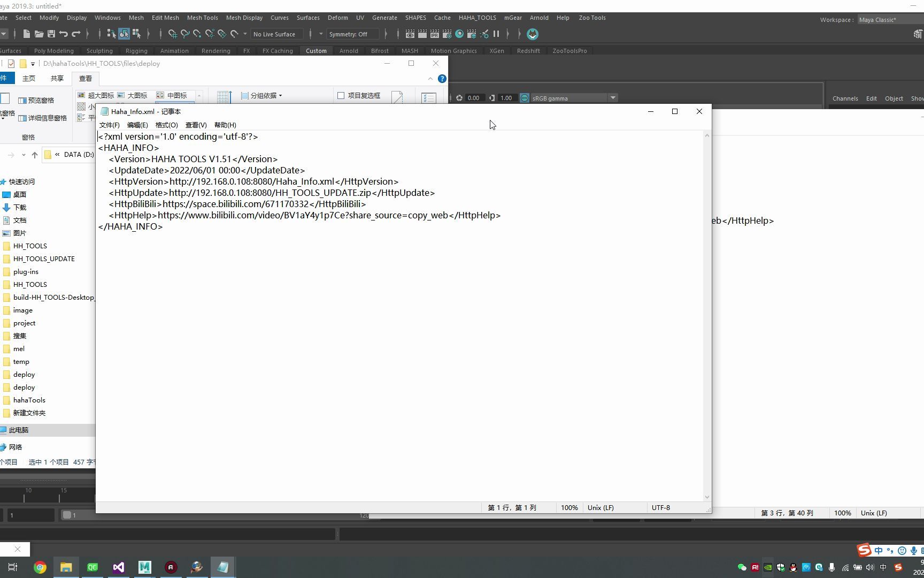This screenshot has height=578, width=924.
Task: Toggle 预览窗格 preview pane in Explorer
Action: (x=36, y=100)
